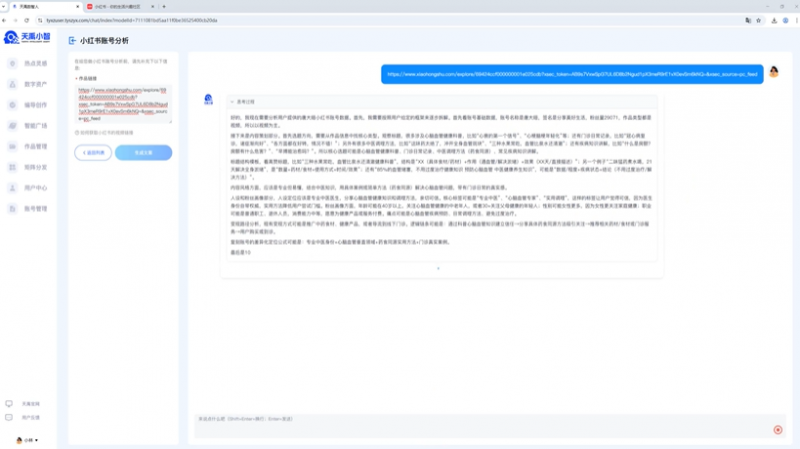The image size is (800, 449).
Task: Open the 用户中心 sidebar icon
Action: click(10, 188)
